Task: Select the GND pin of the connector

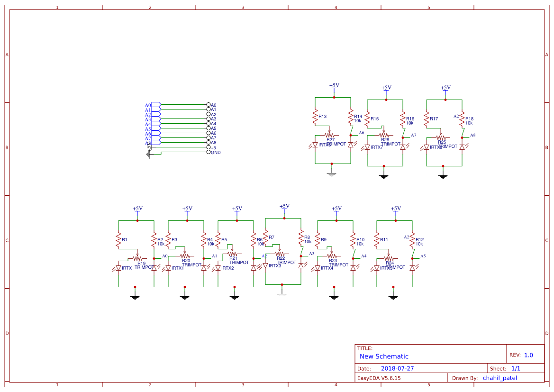Action: point(209,152)
